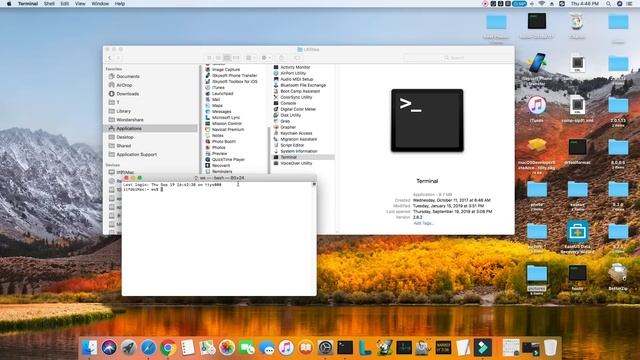Switch Finder to gallery view

tap(236, 58)
